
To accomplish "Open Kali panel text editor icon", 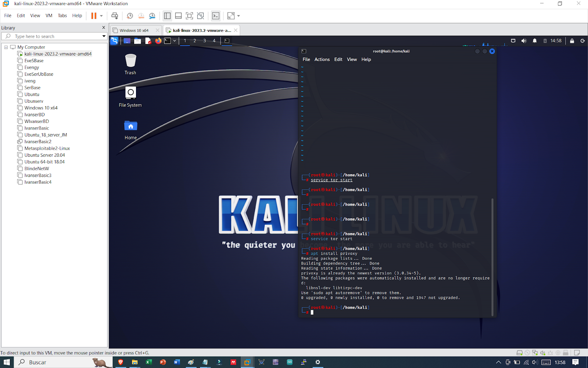I will pyautogui.click(x=148, y=41).
